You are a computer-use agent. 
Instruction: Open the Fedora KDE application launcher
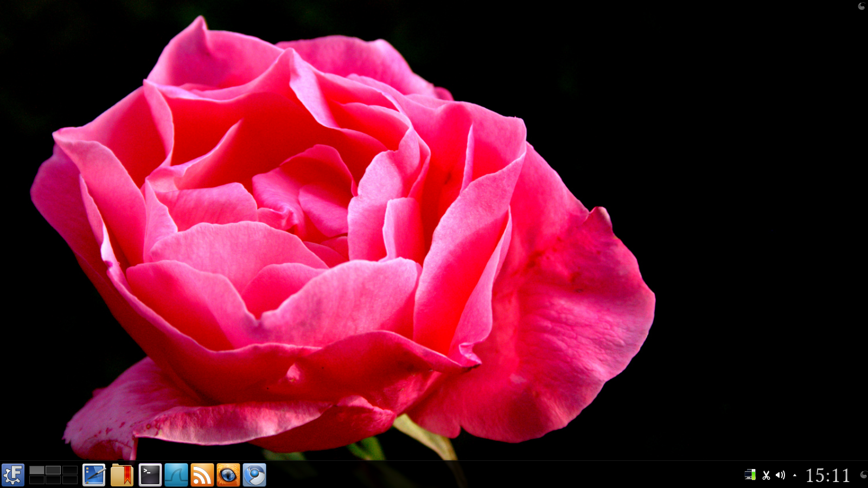point(13,475)
